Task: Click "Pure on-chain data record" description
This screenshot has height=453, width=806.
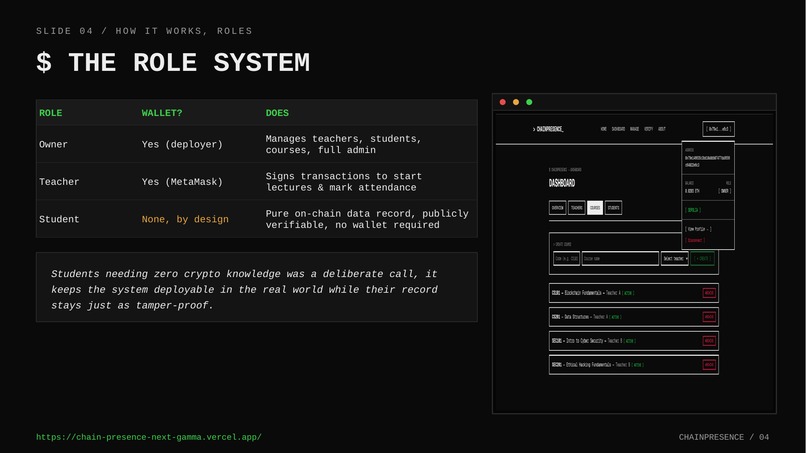Action: tap(367, 220)
